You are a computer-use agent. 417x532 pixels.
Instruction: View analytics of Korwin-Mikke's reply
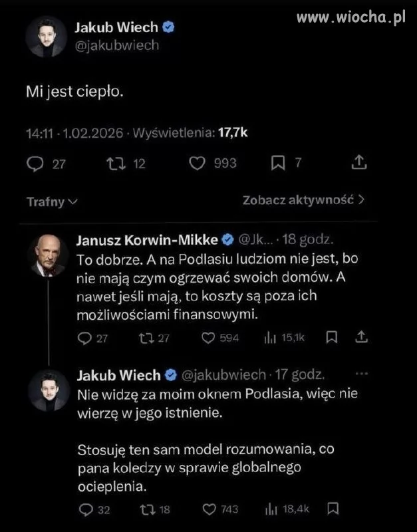(271, 338)
